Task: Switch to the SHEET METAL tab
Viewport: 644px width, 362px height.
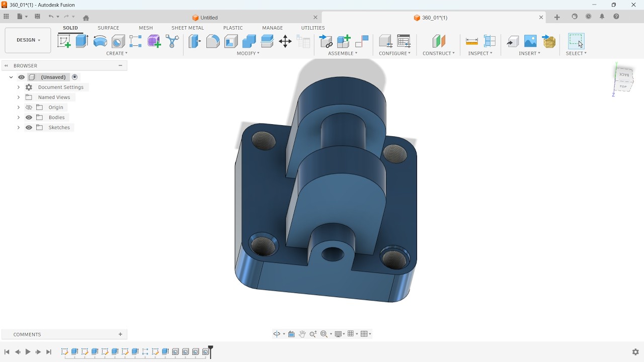Action: click(188, 28)
